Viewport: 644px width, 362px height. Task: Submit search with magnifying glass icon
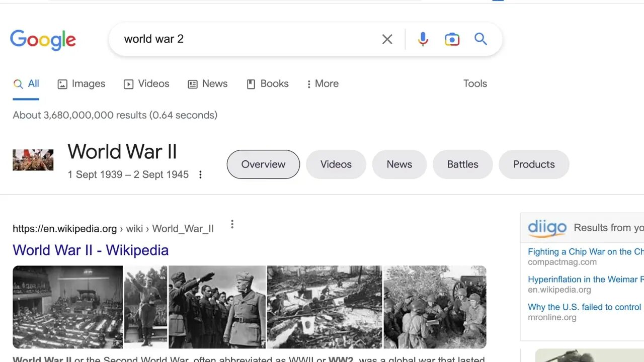point(480,39)
